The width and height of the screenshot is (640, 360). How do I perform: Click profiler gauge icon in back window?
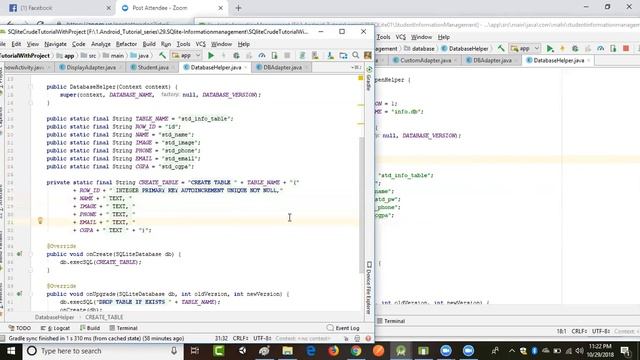[x=600, y=49]
